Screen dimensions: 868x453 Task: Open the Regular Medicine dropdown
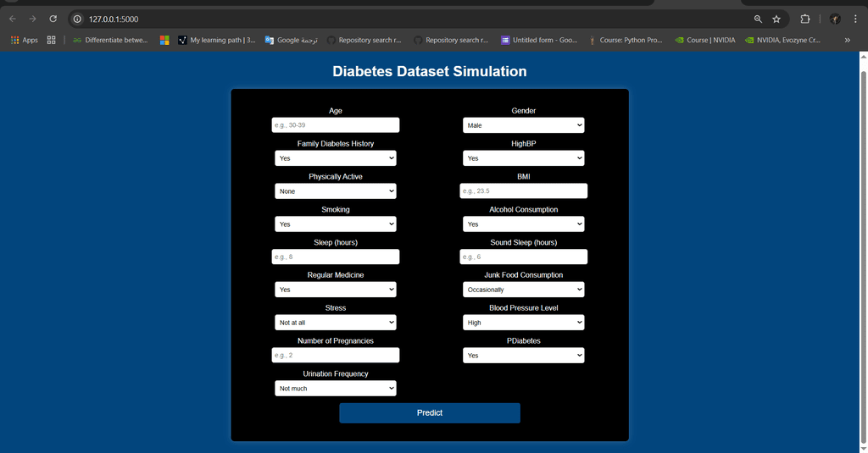(336, 290)
